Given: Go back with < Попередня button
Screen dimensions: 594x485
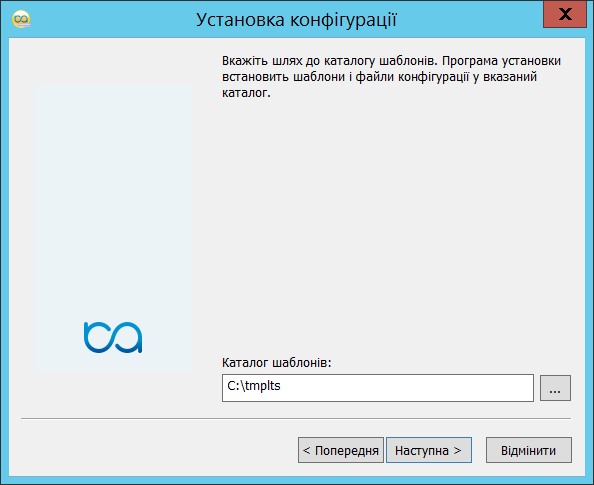Looking at the screenshot, I should [x=341, y=450].
